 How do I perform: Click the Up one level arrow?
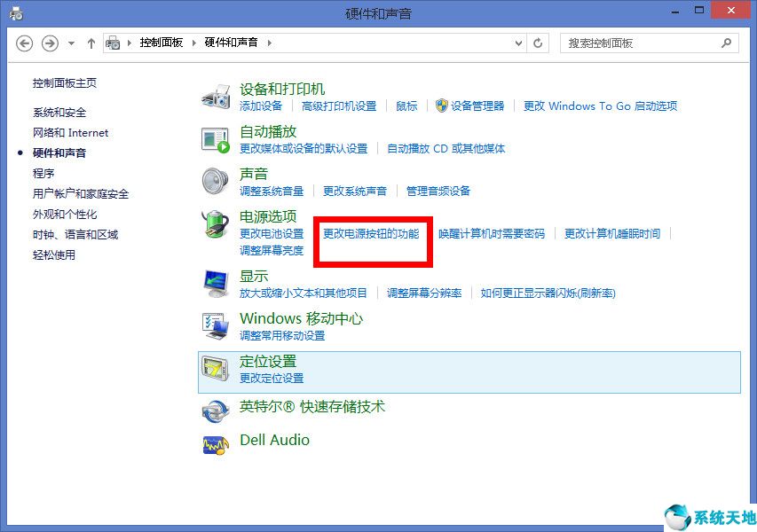click(91, 43)
